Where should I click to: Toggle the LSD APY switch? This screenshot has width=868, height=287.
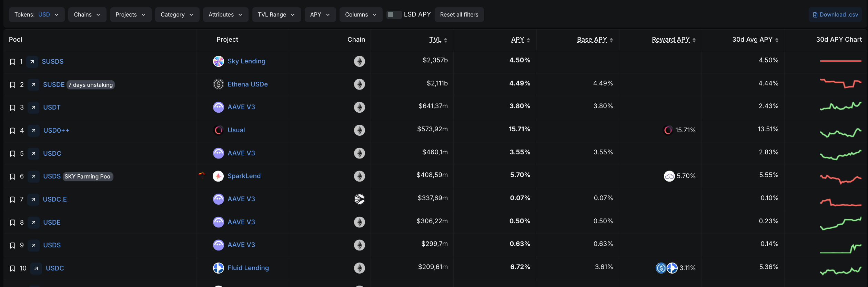pos(394,14)
